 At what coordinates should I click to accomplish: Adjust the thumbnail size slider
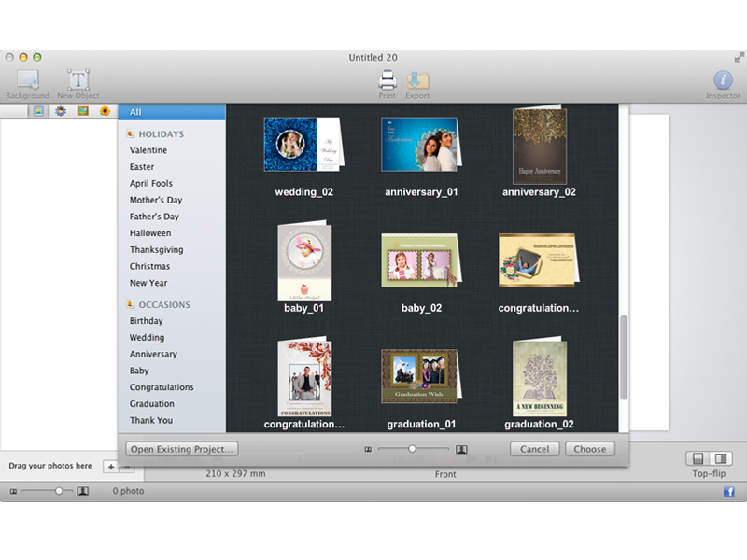tap(414, 447)
